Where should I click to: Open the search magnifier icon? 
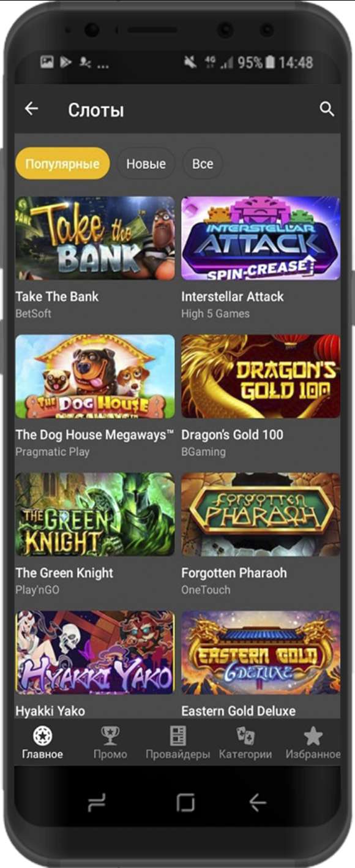[327, 110]
